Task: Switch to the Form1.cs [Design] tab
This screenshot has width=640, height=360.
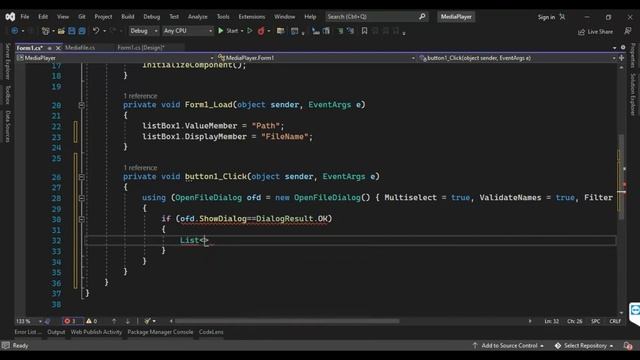Action: click(x=141, y=48)
